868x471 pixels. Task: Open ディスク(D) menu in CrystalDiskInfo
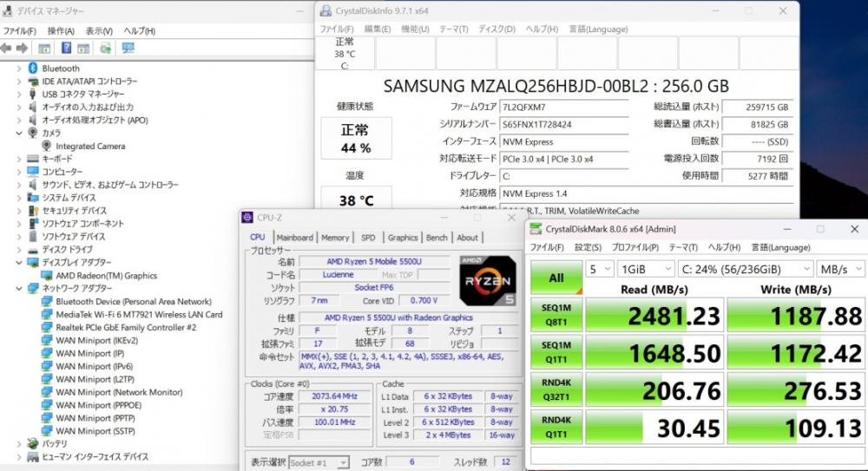pyautogui.click(x=496, y=29)
